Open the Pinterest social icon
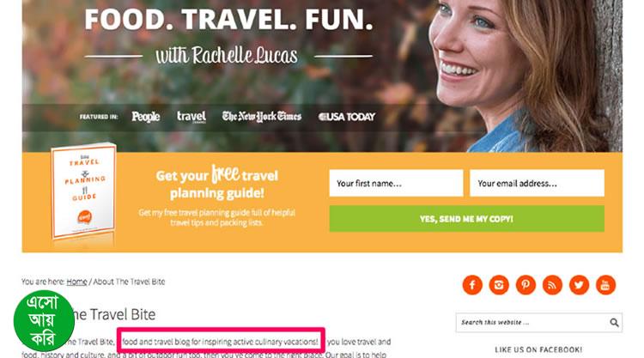The width and height of the screenshot is (644, 358). 526,285
